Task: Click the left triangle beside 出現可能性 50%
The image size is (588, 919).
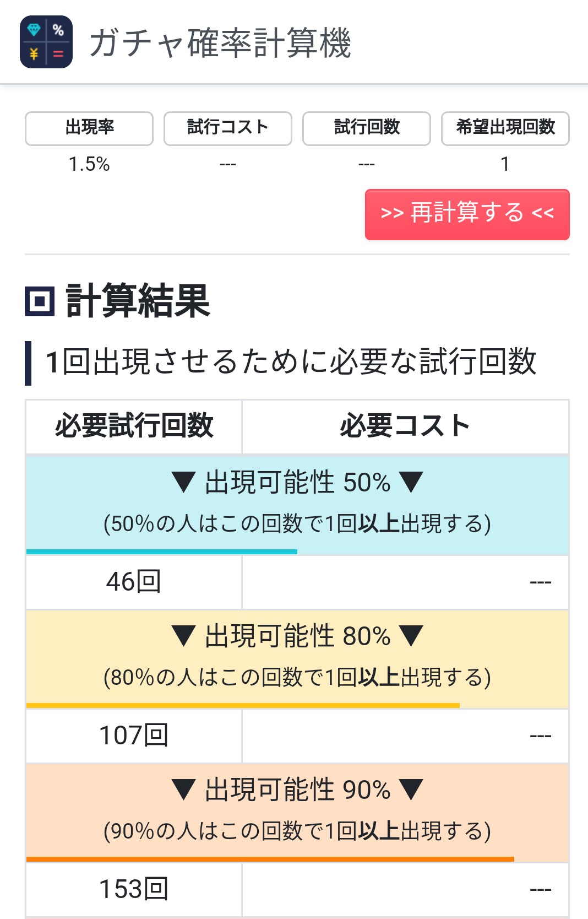Action: coord(184,483)
